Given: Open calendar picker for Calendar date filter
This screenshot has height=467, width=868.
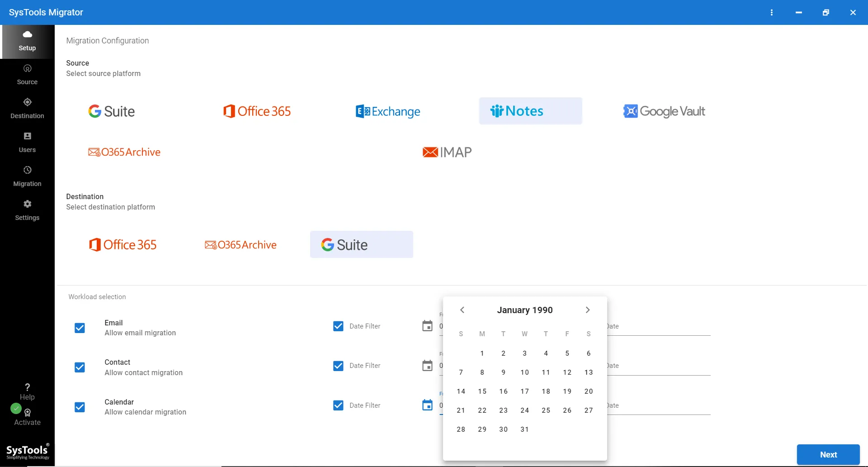Looking at the screenshot, I should pyautogui.click(x=427, y=405).
